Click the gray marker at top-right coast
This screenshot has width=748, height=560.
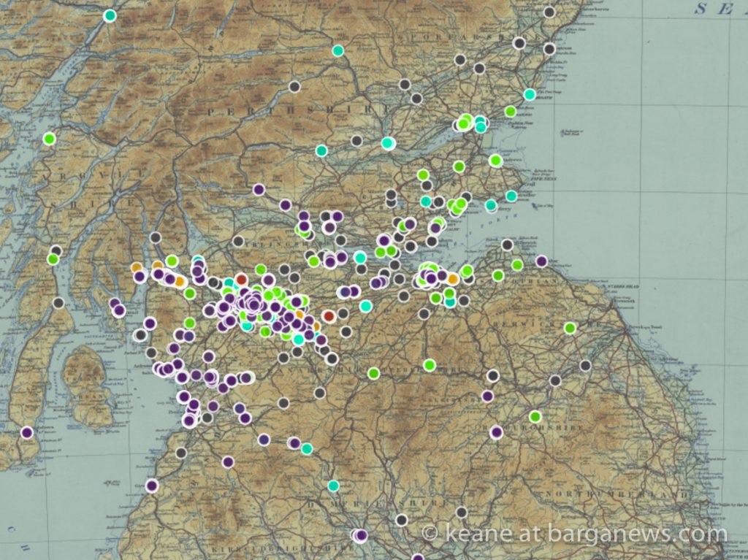549,12
